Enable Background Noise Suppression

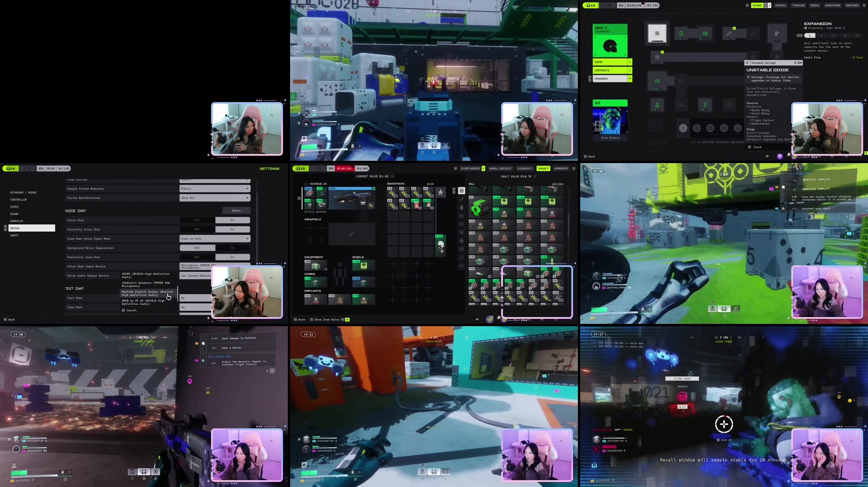pos(233,248)
